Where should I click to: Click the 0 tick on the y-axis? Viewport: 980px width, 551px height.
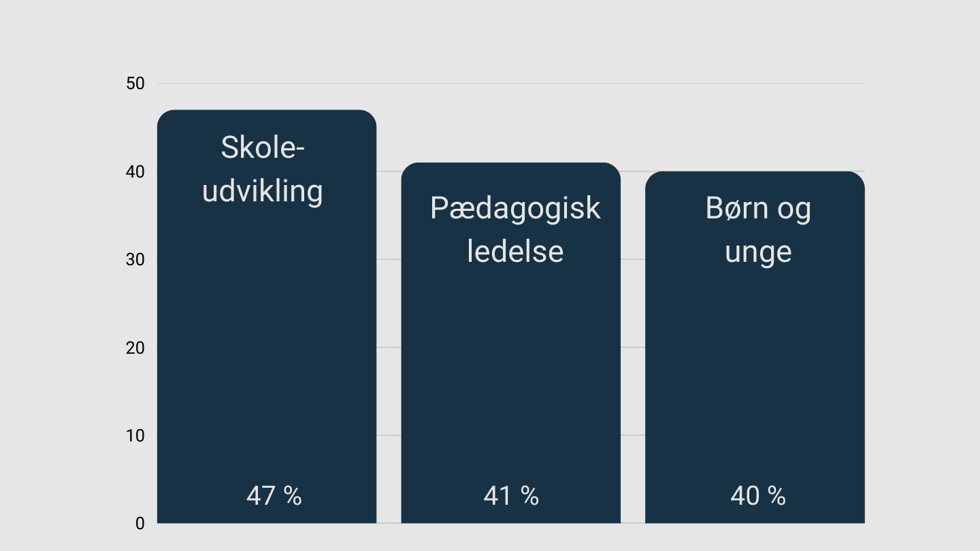click(x=140, y=523)
